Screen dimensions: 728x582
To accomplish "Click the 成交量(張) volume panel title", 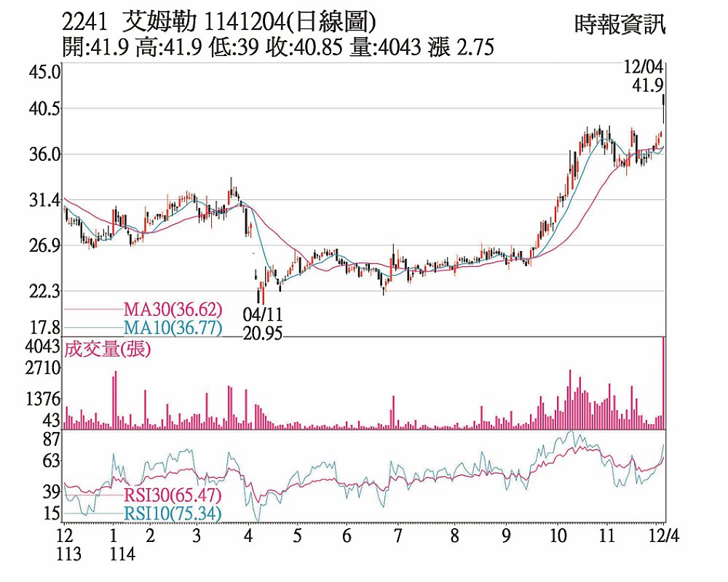I will (x=108, y=348).
